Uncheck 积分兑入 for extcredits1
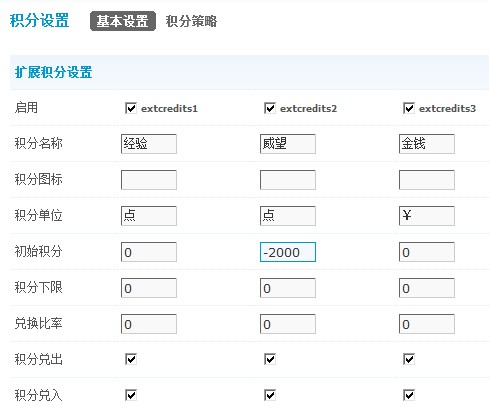The width and height of the screenshot is (489, 408). coord(131,395)
